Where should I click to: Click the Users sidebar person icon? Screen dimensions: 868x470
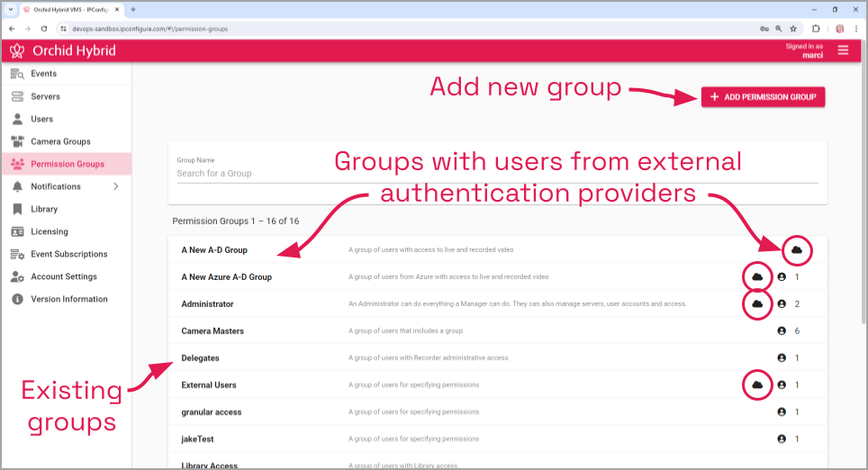pyautogui.click(x=17, y=119)
